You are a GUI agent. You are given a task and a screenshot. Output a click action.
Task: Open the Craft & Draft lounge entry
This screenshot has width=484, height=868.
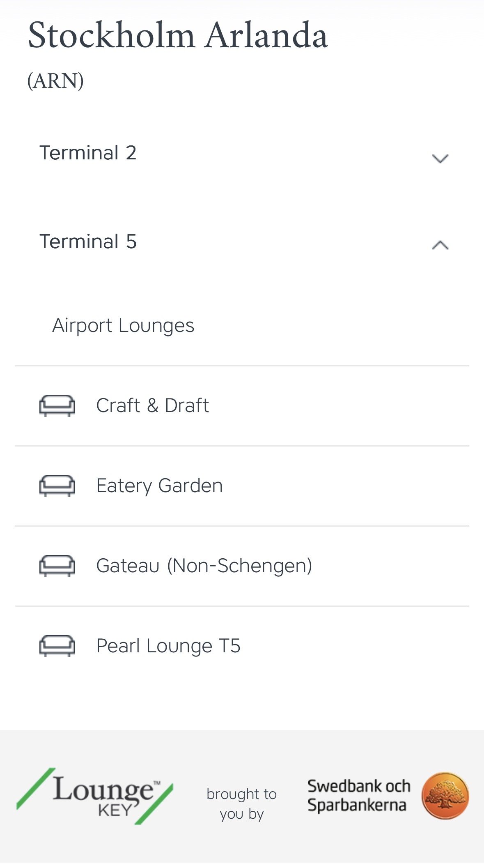point(242,406)
